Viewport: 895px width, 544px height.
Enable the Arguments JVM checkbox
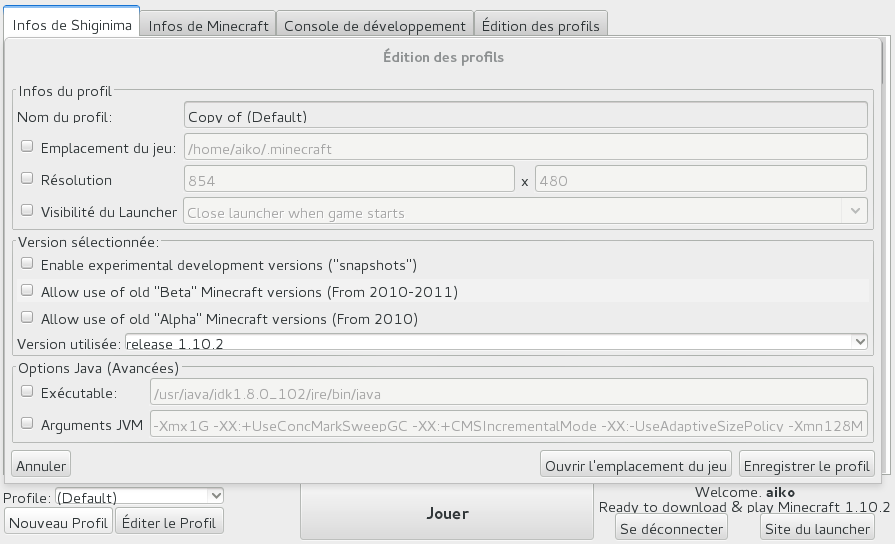(x=27, y=424)
